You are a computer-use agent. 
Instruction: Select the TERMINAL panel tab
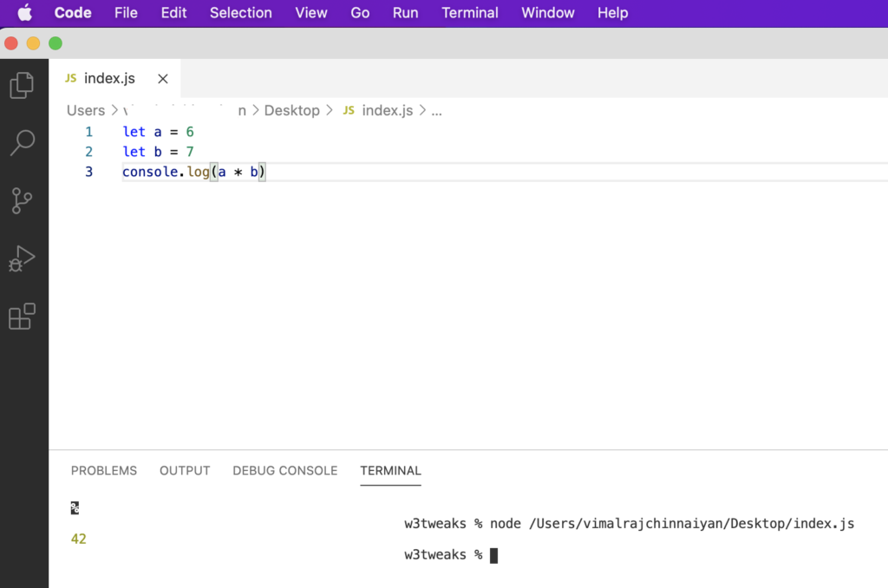click(x=391, y=471)
